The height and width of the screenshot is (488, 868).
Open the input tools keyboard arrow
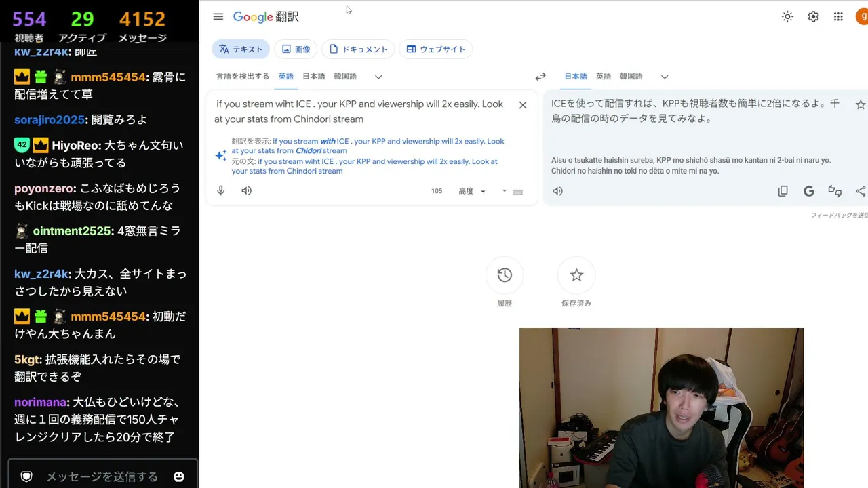point(505,191)
